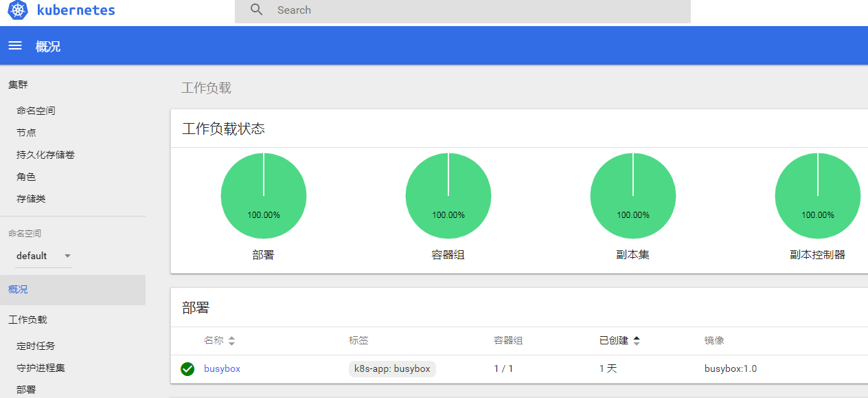Click the 1 / 1 pods cell
The height and width of the screenshot is (398, 868).
tap(503, 368)
